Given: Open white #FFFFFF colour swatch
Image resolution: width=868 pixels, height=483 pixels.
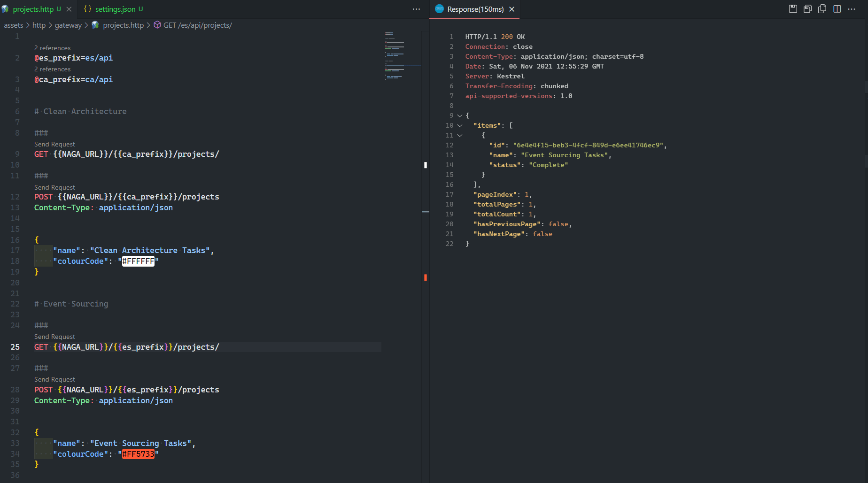Looking at the screenshot, I should point(138,261).
